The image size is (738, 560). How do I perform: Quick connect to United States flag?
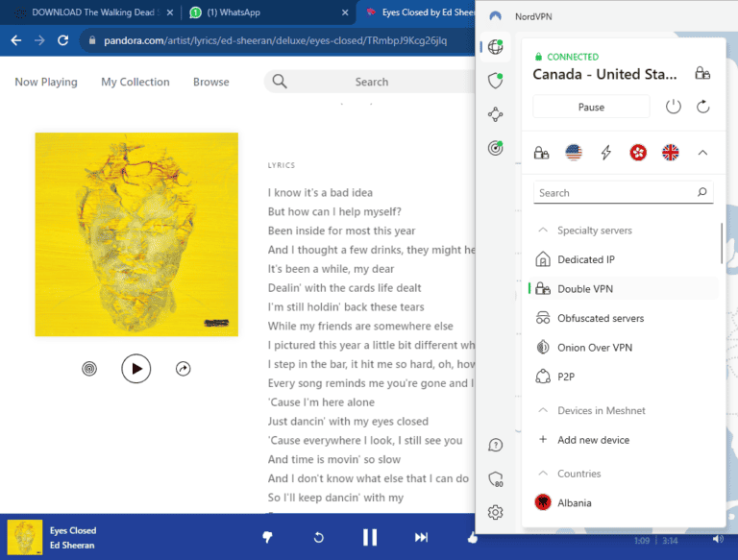point(574,152)
